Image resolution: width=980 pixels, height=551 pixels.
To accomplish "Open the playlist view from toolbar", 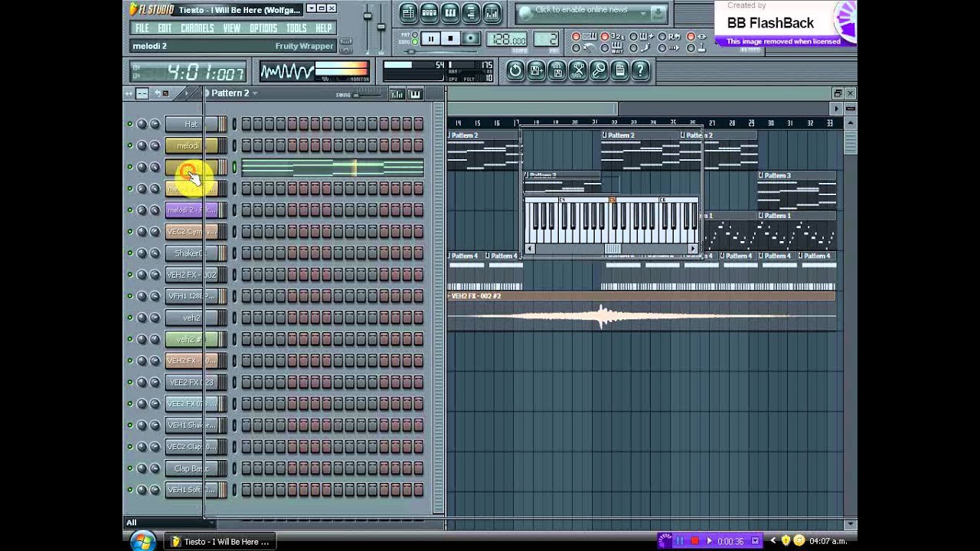I will tap(409, 12).
